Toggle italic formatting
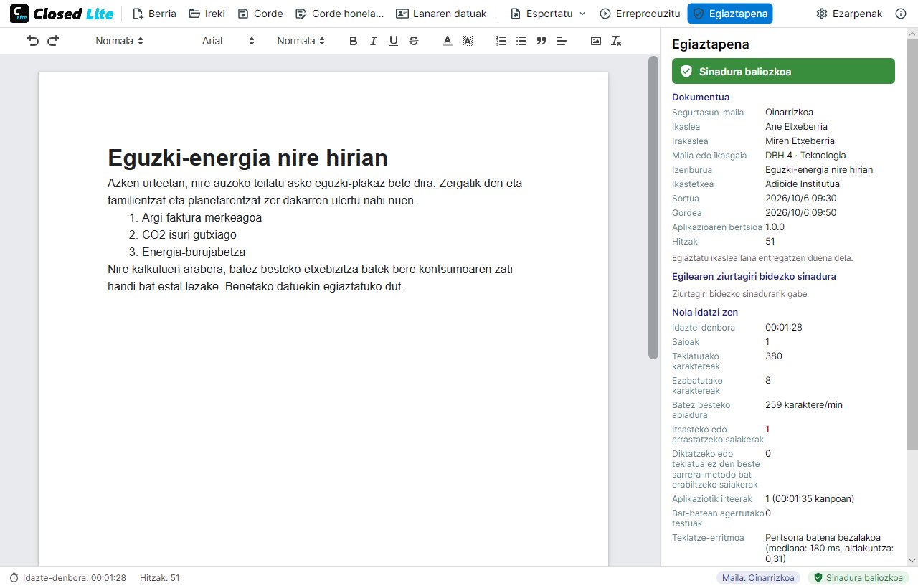The width and height of the screenshot is (918, 588). pyautogui.click(x=373, y=41)
